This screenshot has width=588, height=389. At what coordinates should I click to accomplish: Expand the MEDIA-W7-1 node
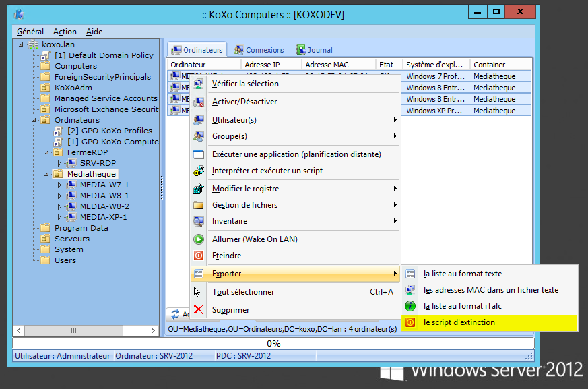click(59, 185)
